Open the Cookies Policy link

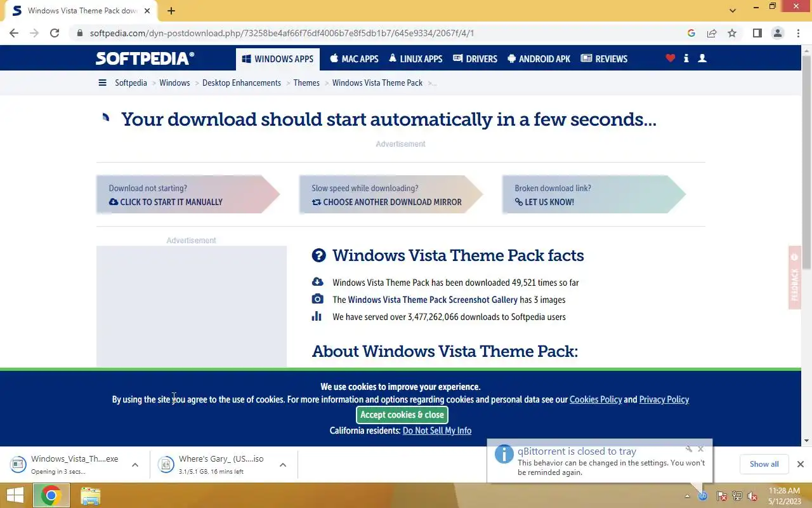(x=596, y=399)
